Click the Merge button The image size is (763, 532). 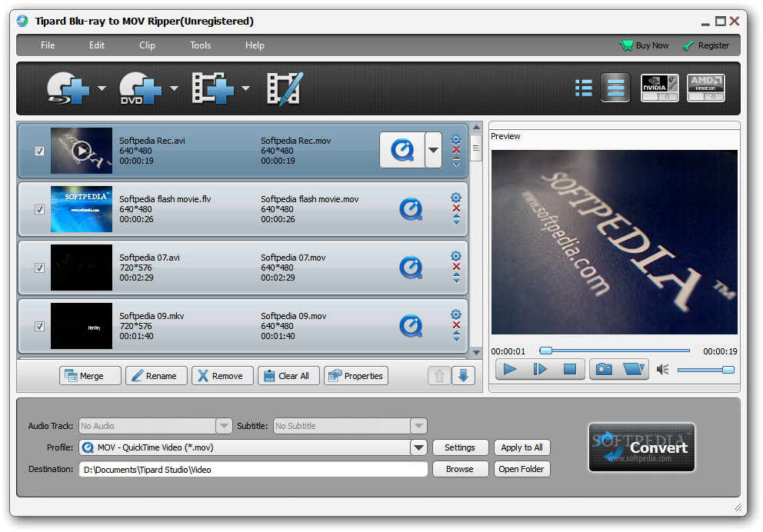point(90,375)
